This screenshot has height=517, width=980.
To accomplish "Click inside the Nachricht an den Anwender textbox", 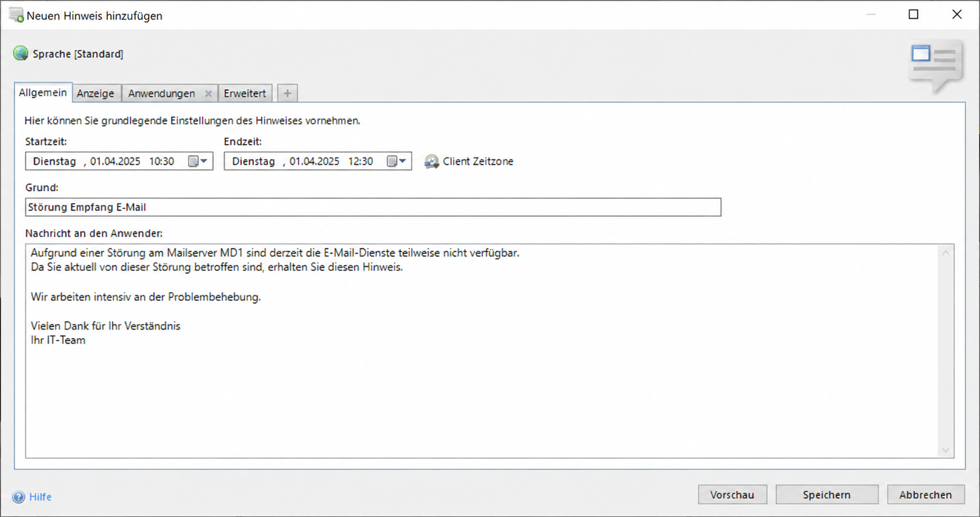I will (481, 351).
